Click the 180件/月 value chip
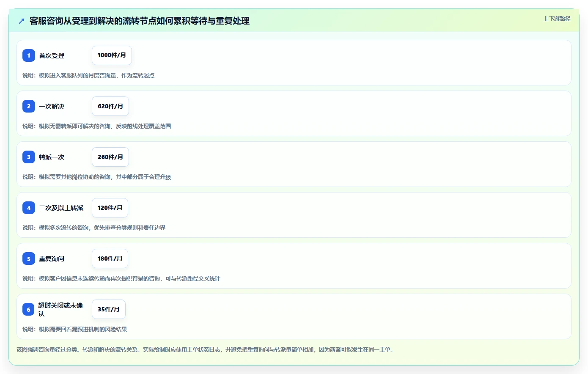This screenshot has width=588, height=374. click(x=110, y=258)
